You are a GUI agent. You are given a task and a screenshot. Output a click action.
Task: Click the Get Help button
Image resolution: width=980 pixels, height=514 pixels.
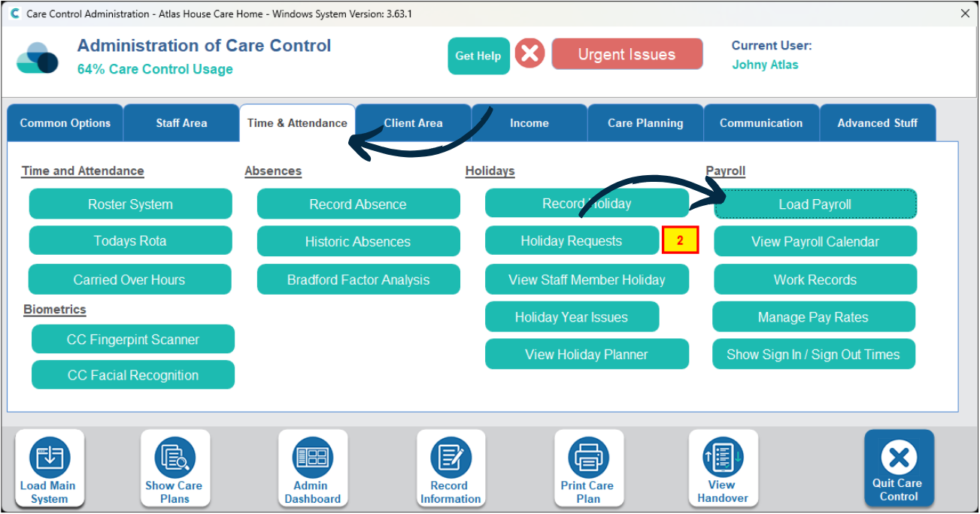pyautogui.click(x=478, y=56)
